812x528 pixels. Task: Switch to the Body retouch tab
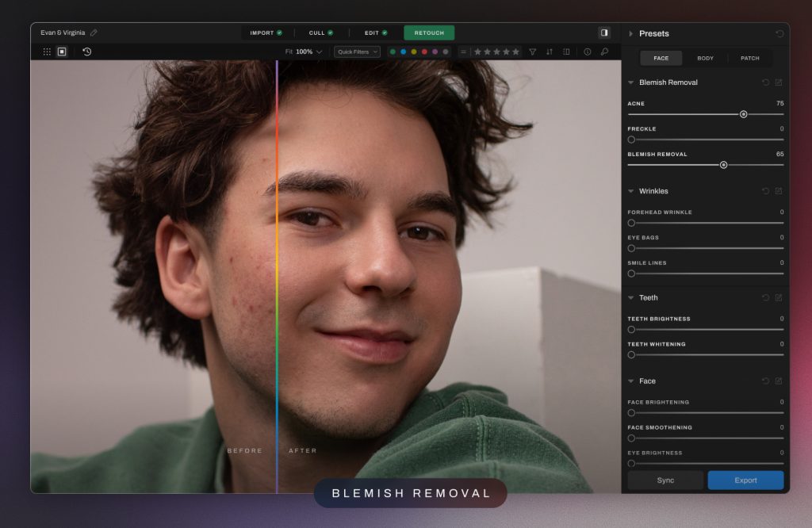(705, 58)
